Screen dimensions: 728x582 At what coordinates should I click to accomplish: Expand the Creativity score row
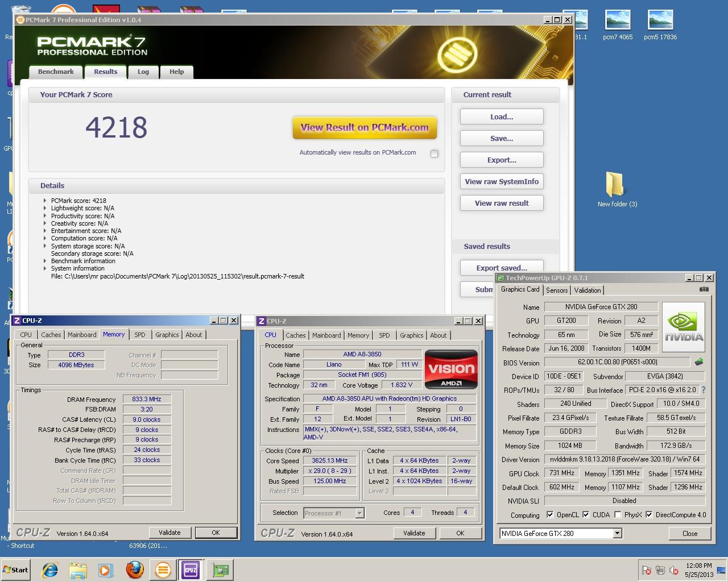point(45,223)
